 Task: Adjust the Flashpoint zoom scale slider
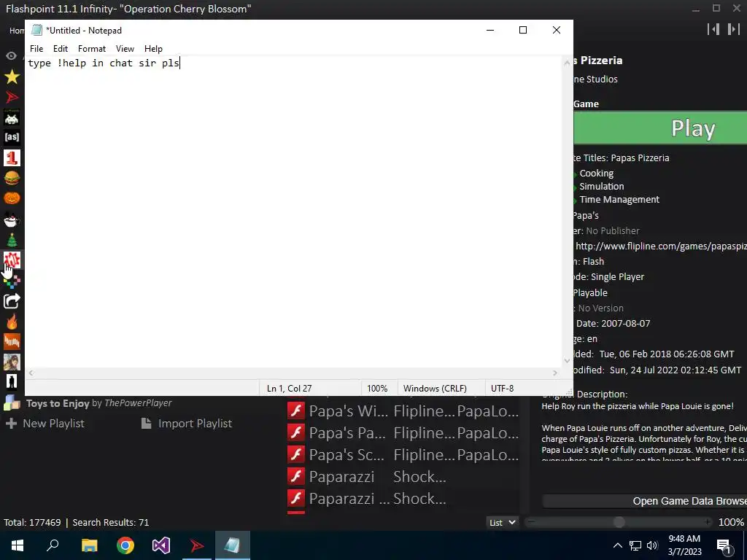tap(619, 522)
